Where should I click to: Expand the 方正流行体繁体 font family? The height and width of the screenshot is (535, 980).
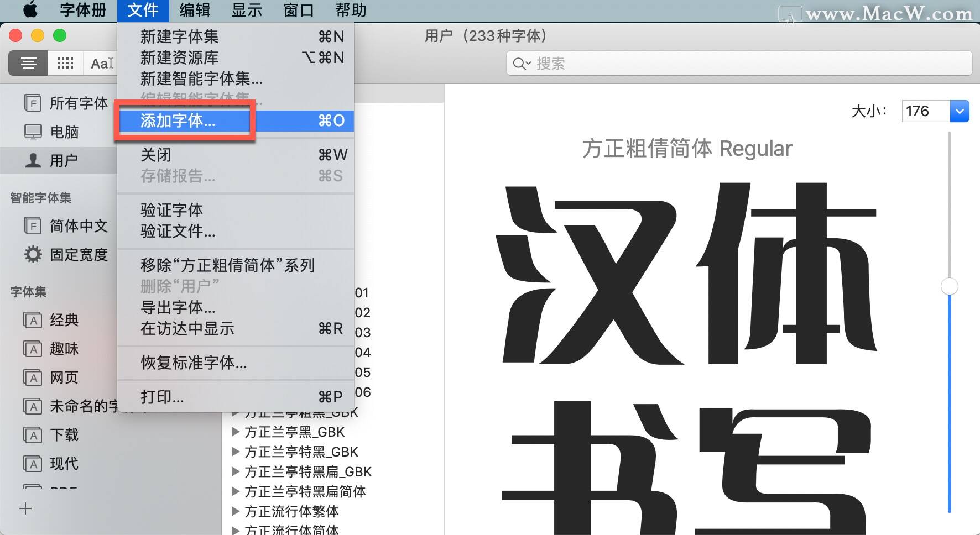(236, 511)
